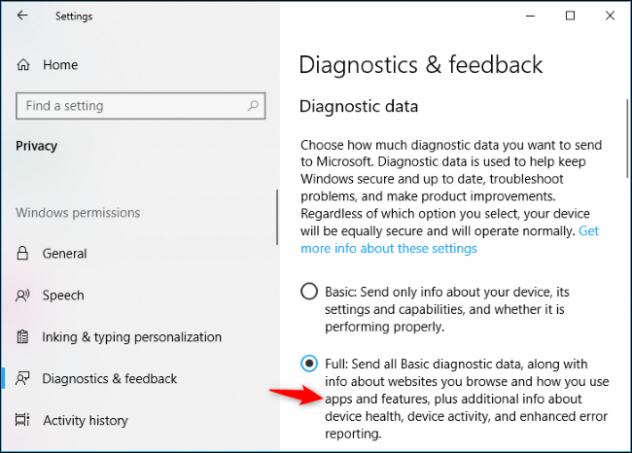Click the Diagnostics & feedback icon

click(x=23, y=379)
